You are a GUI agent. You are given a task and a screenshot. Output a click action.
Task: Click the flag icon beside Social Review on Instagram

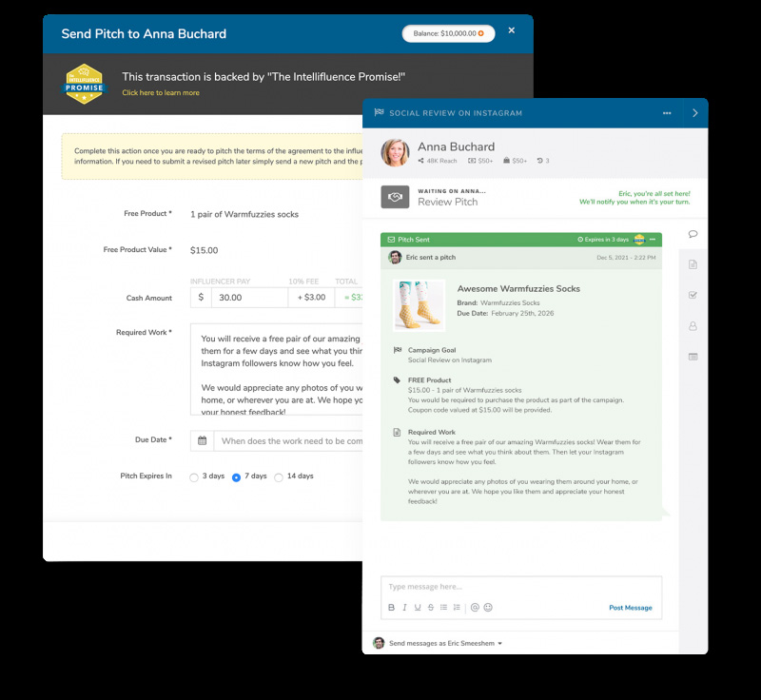point(379,112)
